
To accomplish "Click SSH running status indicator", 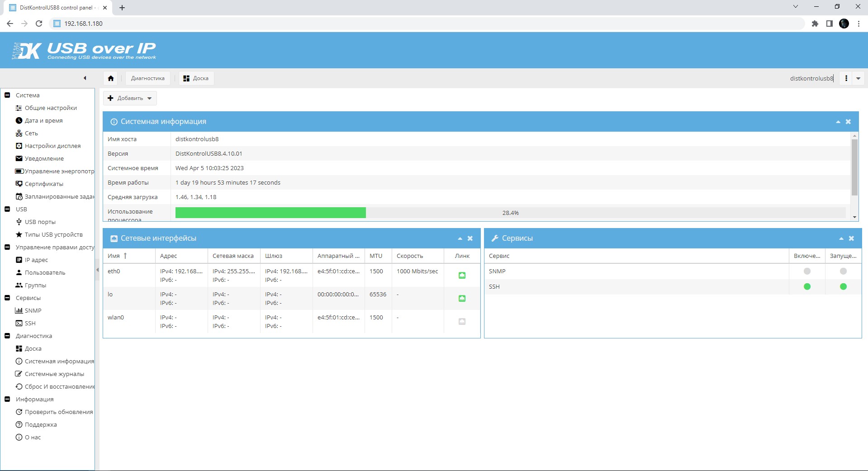I will 843,286.
